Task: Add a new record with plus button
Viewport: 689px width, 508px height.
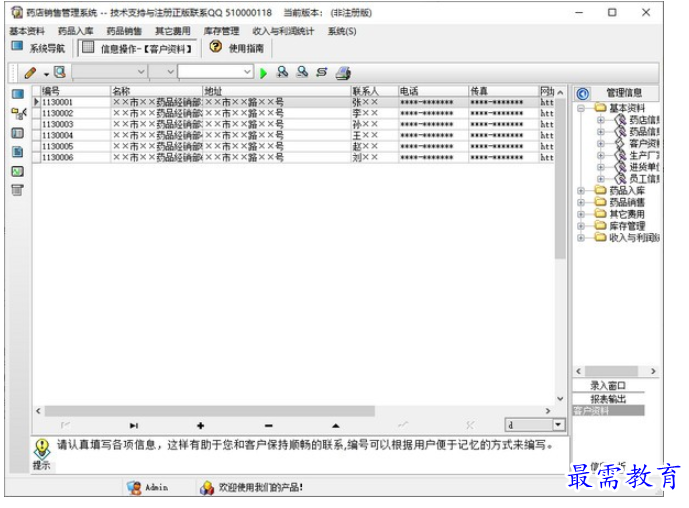Action: [x=200, y=425]
